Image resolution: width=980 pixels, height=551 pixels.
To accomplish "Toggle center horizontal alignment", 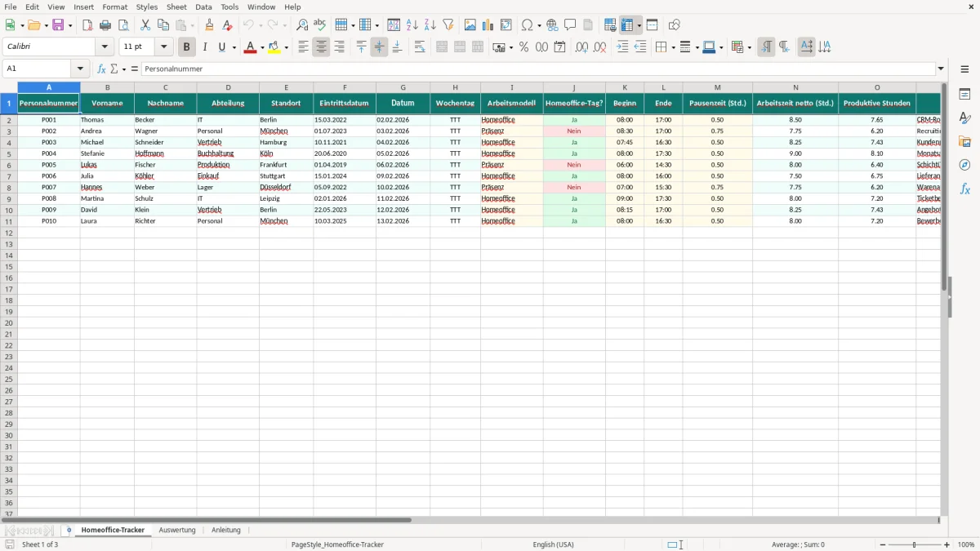I will tap(321, 47).
